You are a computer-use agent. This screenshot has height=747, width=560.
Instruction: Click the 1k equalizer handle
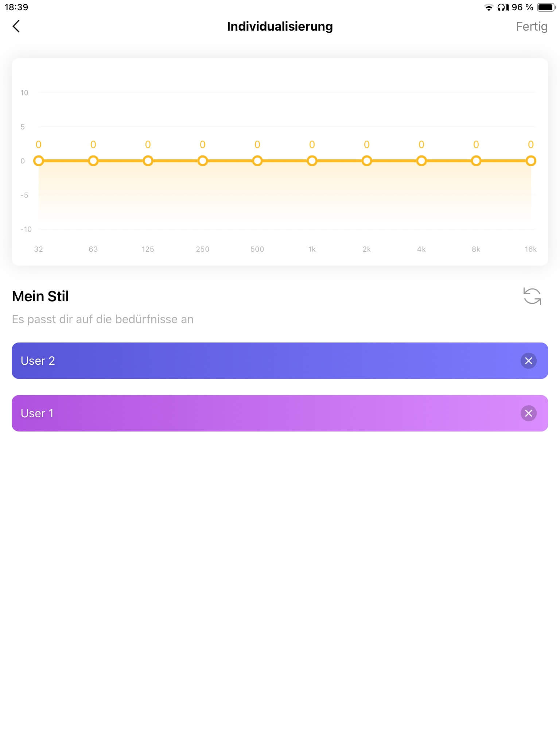point(312,161)
